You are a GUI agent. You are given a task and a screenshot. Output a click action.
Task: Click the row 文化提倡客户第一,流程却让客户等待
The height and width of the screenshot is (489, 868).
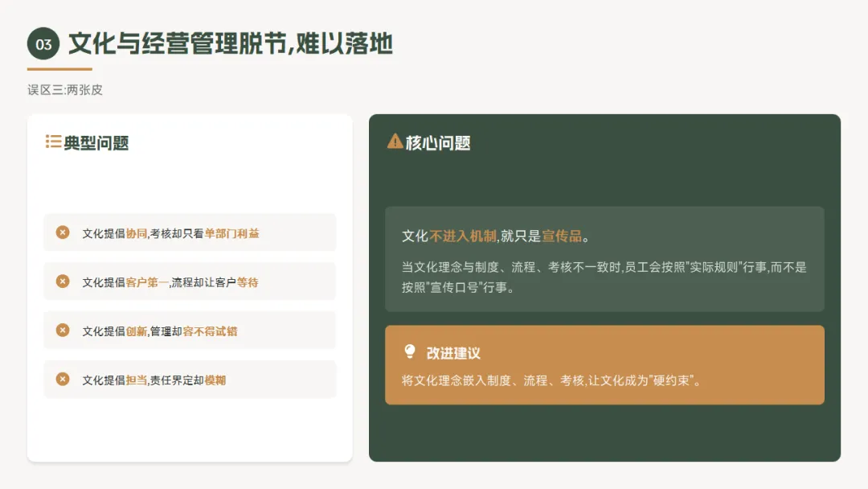190,281
